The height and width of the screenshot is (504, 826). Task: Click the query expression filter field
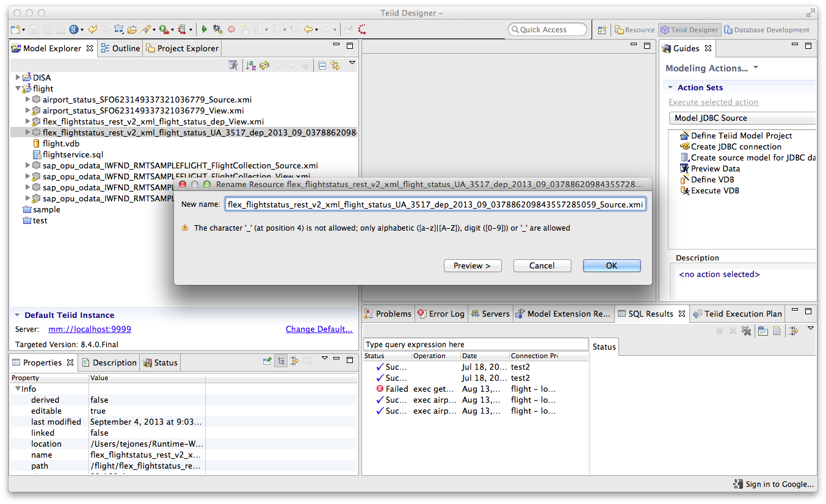click(476, 344)
